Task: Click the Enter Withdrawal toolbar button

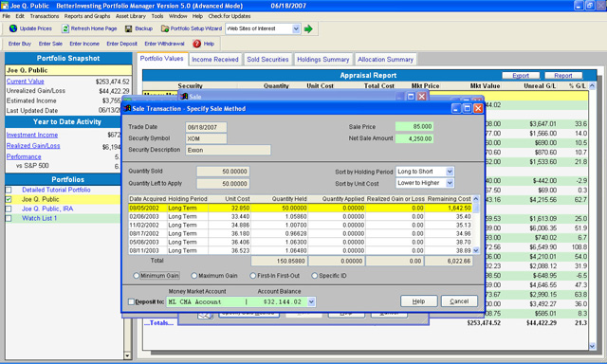Action: [x=164, y=44]
